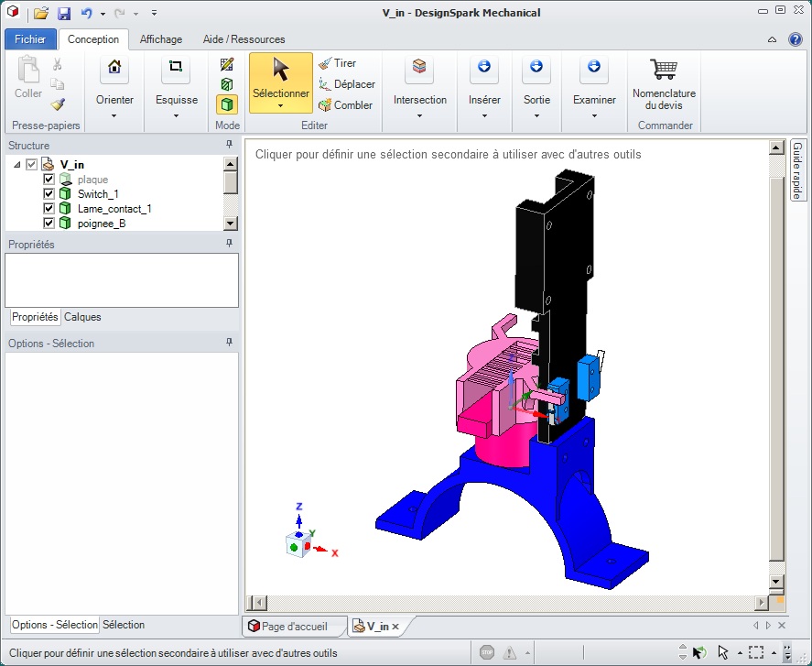Open the Guide rapide side panel
812x666 pixels.
point(796,170)
